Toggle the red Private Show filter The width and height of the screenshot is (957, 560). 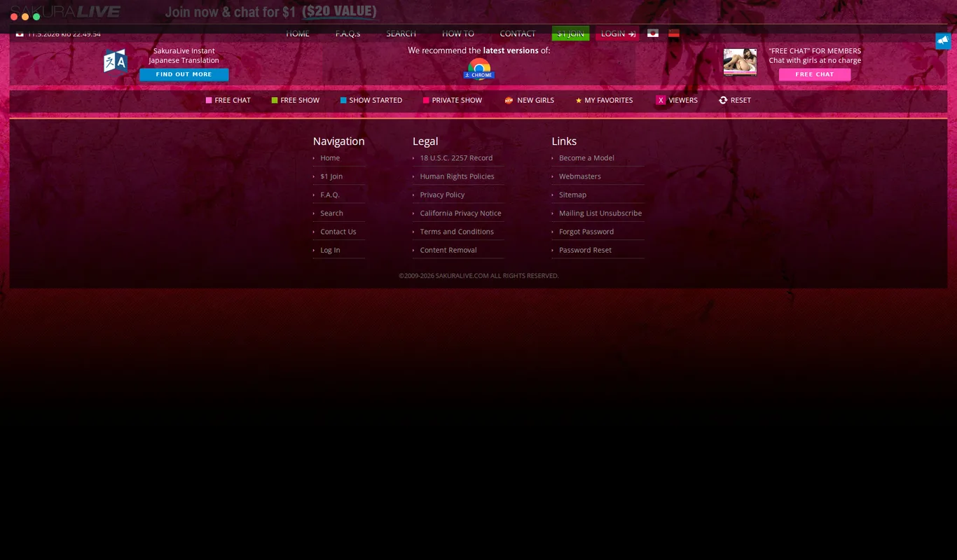tap(426, 100)
